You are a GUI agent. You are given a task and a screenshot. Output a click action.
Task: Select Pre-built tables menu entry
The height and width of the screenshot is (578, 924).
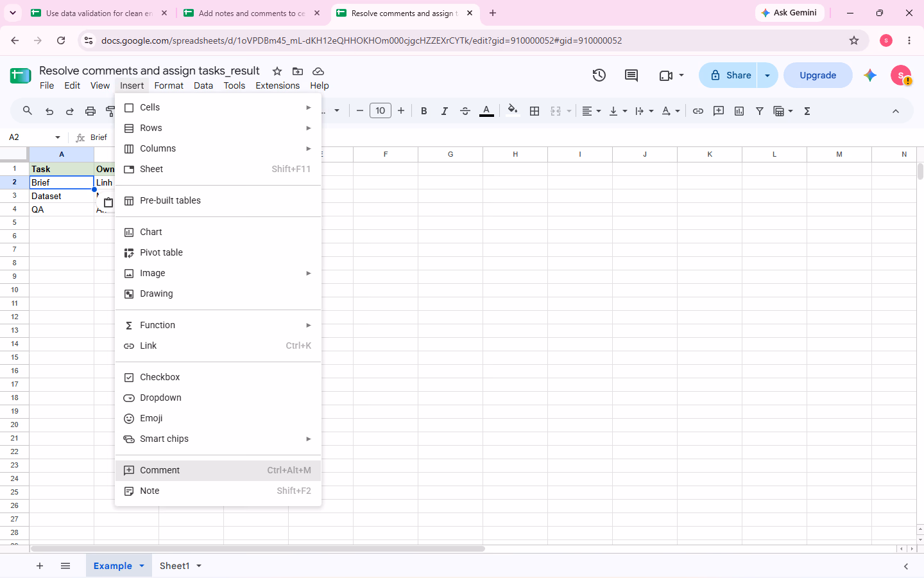[x=218, y=200]
